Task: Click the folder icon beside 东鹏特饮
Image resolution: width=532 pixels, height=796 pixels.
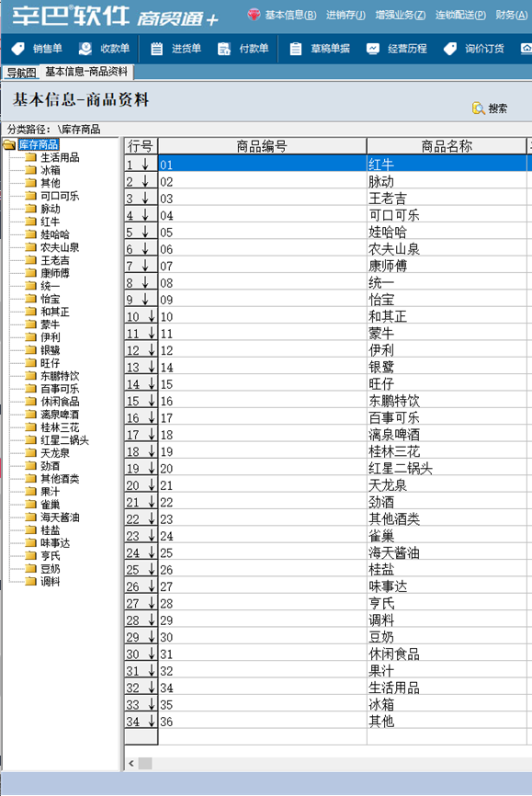Action: pos(31,376)
